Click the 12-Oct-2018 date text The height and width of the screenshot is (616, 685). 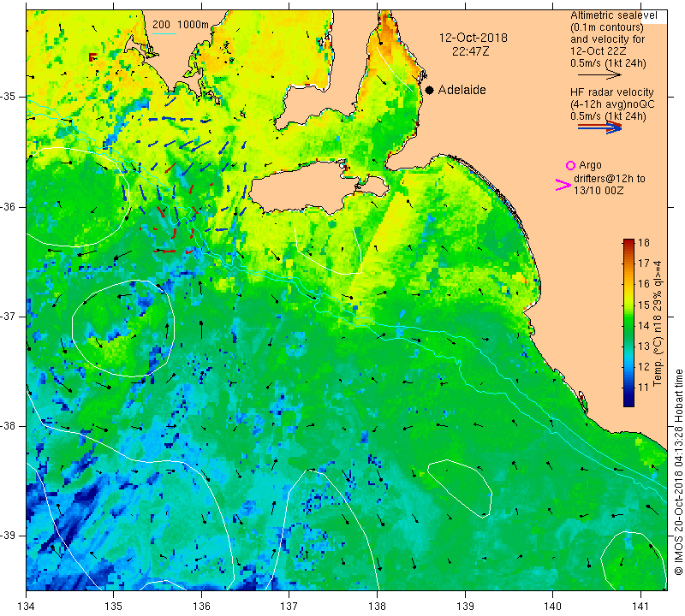(x=474, y=38)
